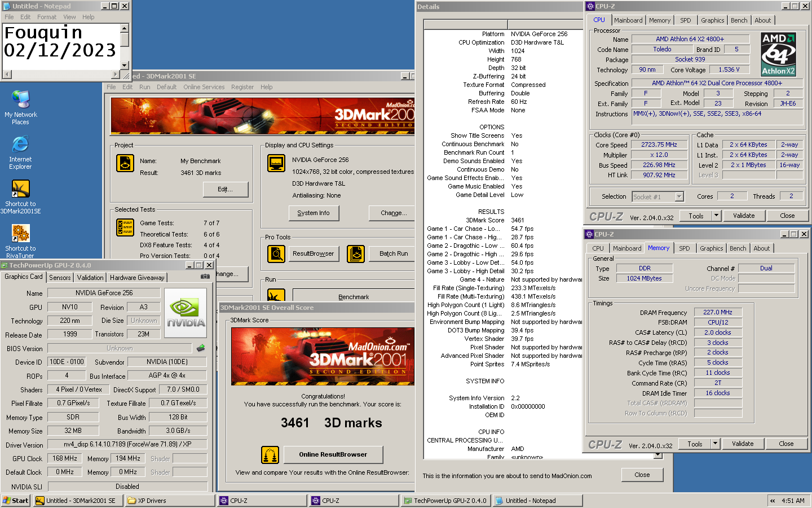This screenshot has height=508, width=812.
Task: Click the taskbar clock 4:51 AM
Action: coord(793,501)
